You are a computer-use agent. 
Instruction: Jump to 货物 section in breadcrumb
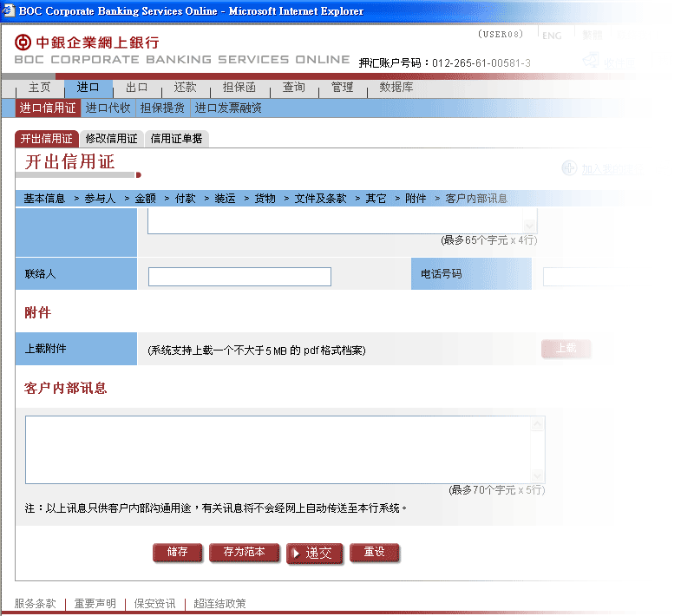pos(265,199)
